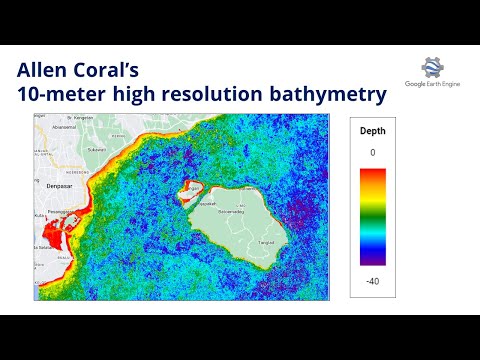Viewport: 480px width, 360px height.
Task: Click the 'Tanglad' label on the large island
Action: (266, 243)
